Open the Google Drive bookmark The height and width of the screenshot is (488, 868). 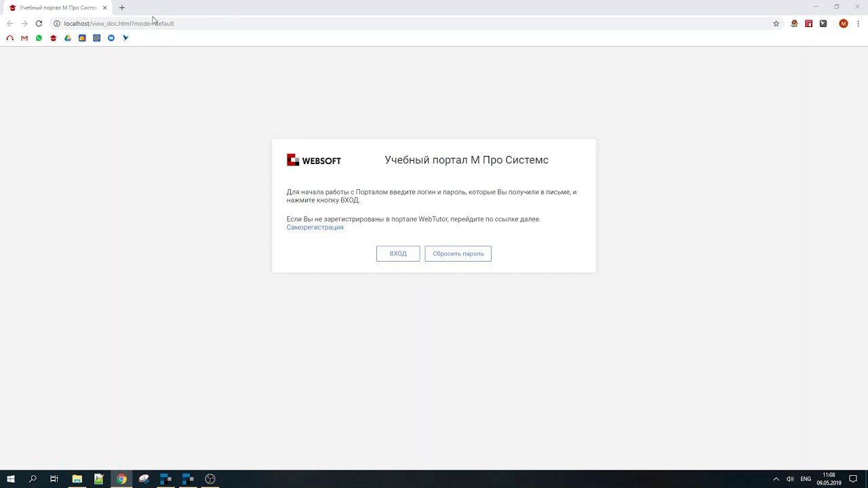[x=68, y=38]
